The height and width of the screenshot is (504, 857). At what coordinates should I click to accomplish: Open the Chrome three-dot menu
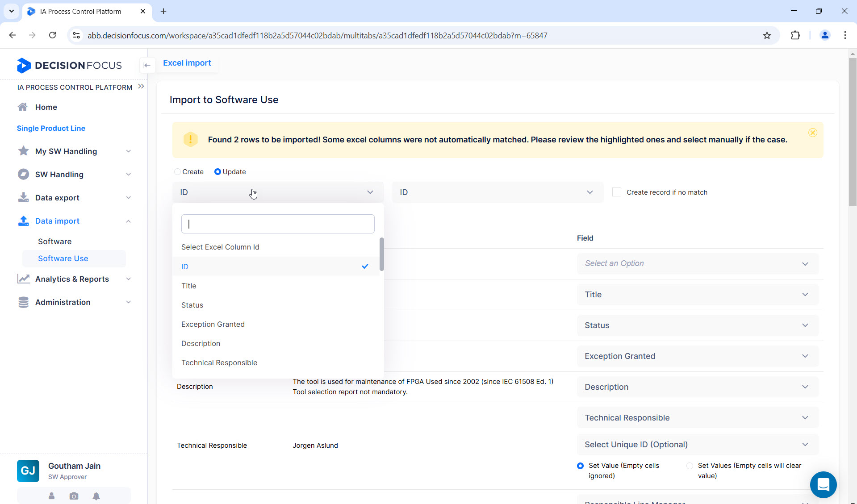coord(845,35)
